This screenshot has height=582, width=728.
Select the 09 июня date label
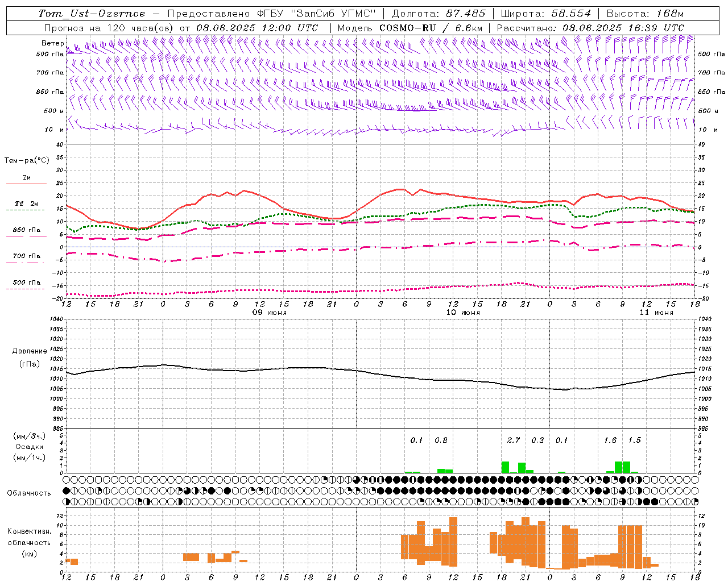(270, 313)
